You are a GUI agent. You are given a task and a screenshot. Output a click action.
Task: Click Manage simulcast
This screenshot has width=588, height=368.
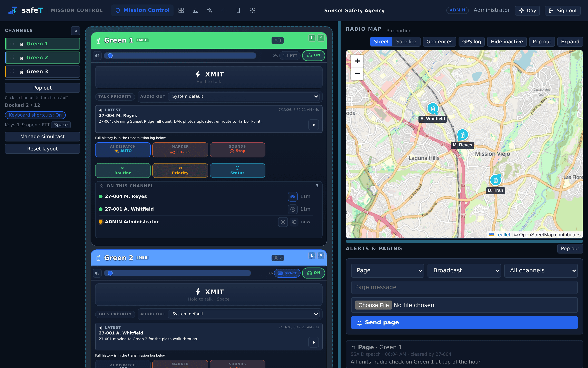tap(42, 137)
